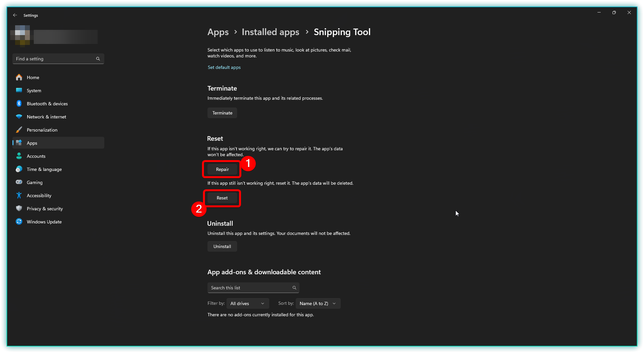Open Windows Update via its sync icon
Screen dimensions: 644x353
(x=19, y=222)
